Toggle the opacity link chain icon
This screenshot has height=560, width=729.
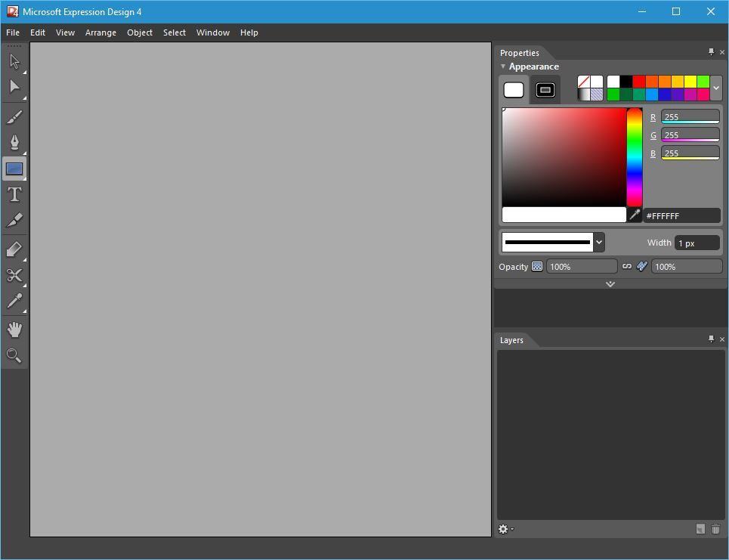click(626, 267)
